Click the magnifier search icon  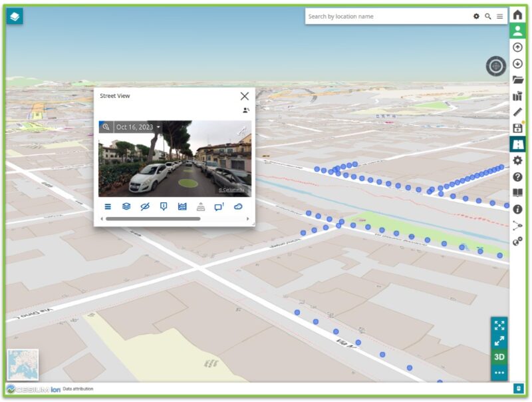click(488, 16)
